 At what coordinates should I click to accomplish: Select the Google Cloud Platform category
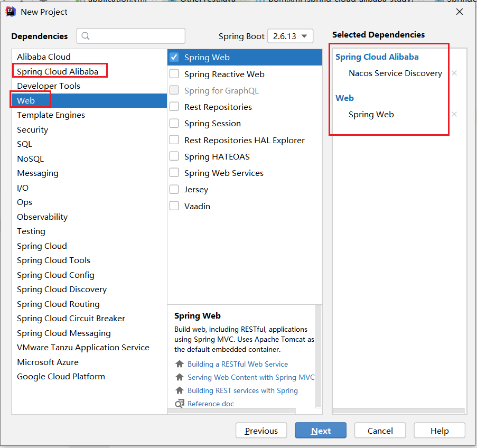pyautogui.click(x=89, y=377)
